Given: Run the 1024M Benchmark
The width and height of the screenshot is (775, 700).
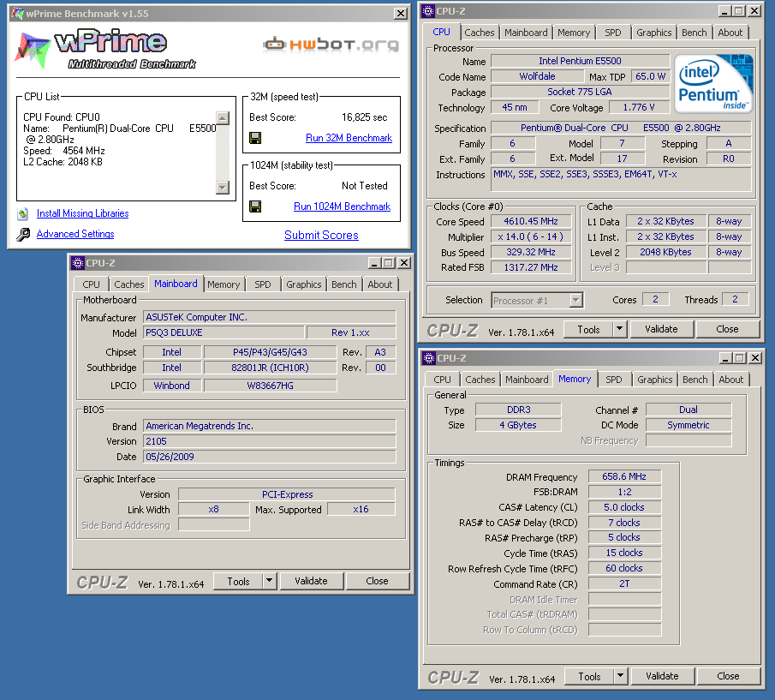Looking at the screenshot, I should (x=342, y=206).
